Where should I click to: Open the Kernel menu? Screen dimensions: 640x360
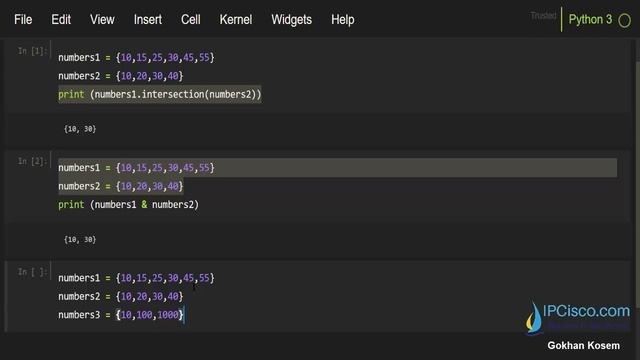tap(236, 20)
